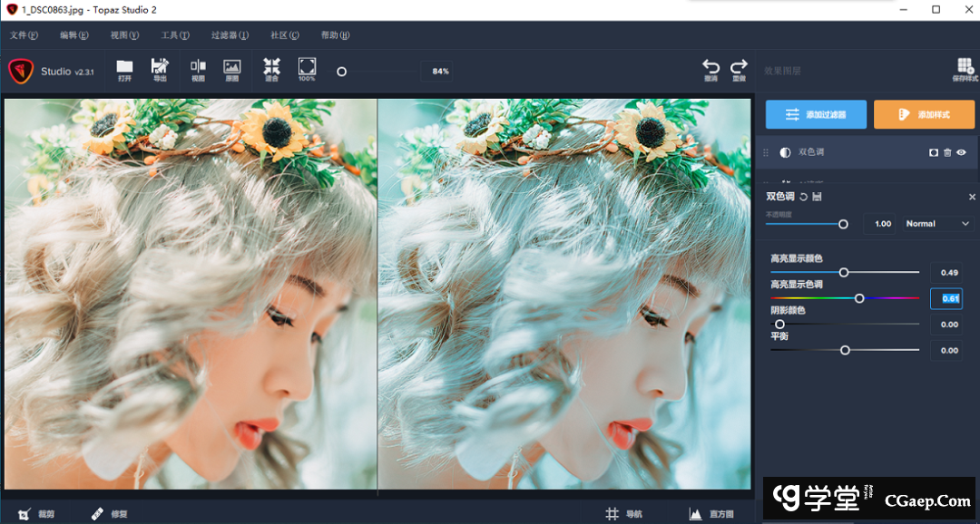The image size is (980, 524).
Task: Toggle visibility of the 双色调 filter
Action: click(x=961, y=152)
